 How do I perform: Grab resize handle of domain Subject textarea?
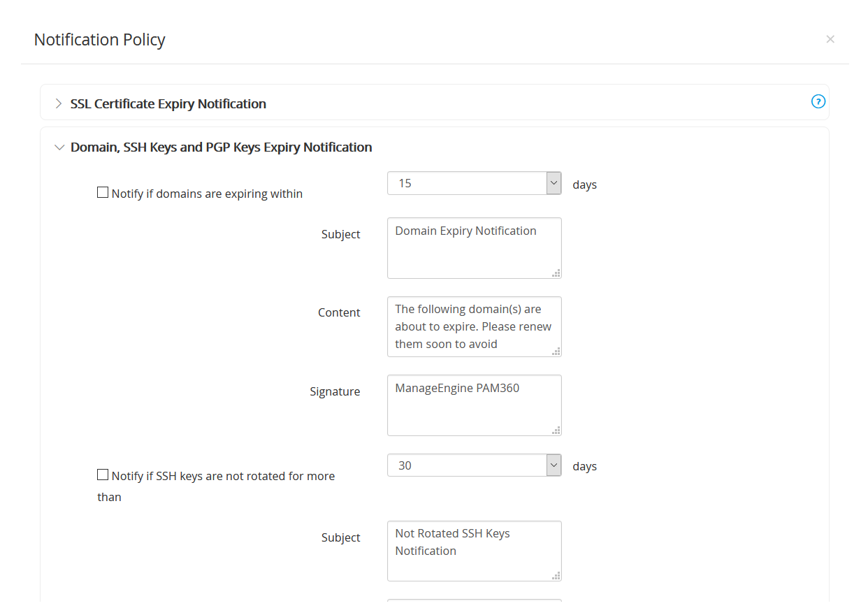point(556,273)
